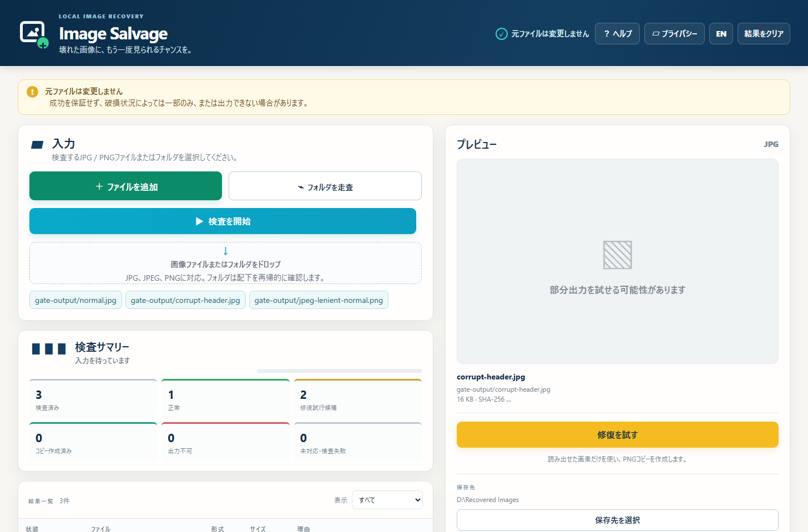Select the gate-output/normal.jpg chip
The width and height of the screenshot is (808, 532).
75,300
